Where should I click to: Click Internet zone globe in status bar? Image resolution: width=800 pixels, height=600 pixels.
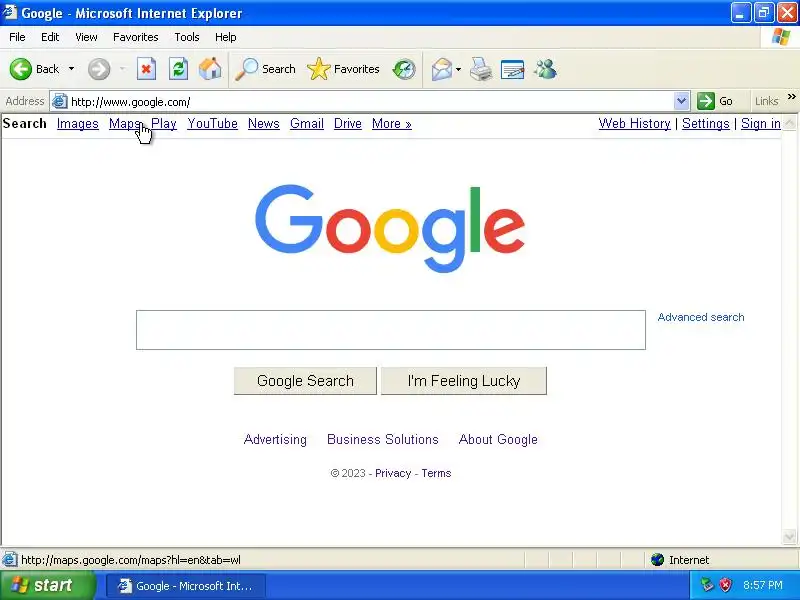[x=658, y=560]
